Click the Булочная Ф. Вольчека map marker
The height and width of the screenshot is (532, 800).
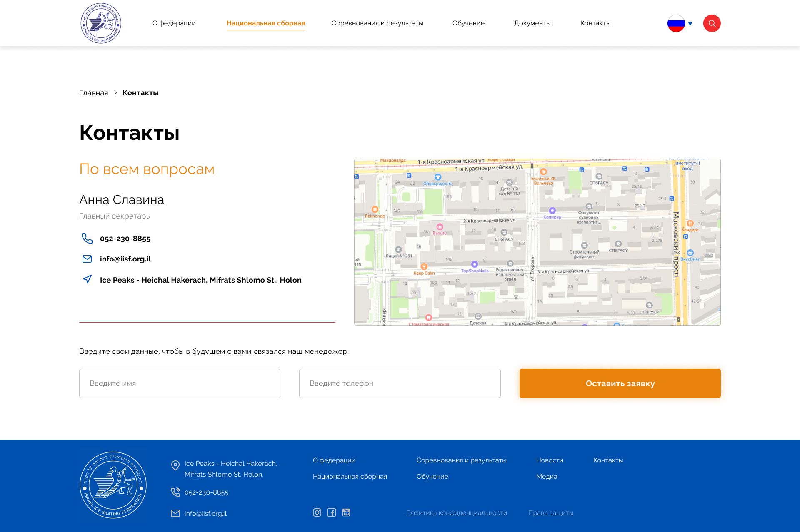(543, 172)
